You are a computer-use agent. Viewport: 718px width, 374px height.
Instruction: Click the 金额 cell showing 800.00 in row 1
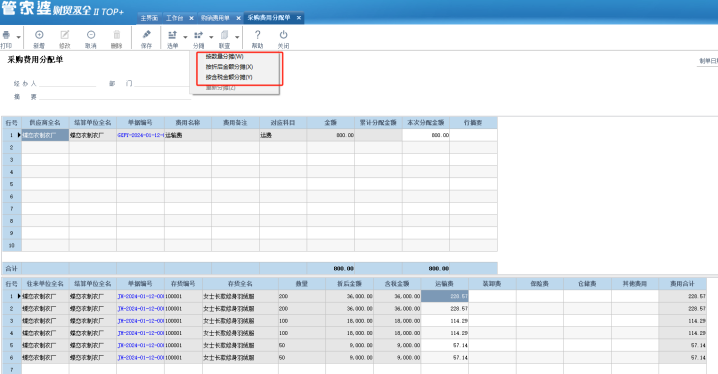(330, 136)
